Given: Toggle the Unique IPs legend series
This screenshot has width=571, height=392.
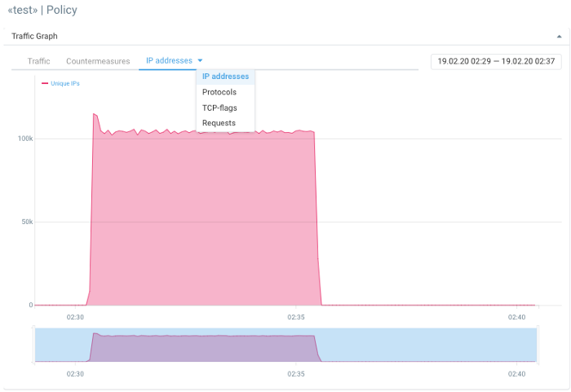Looking at the screenshot, I should 65,83.
